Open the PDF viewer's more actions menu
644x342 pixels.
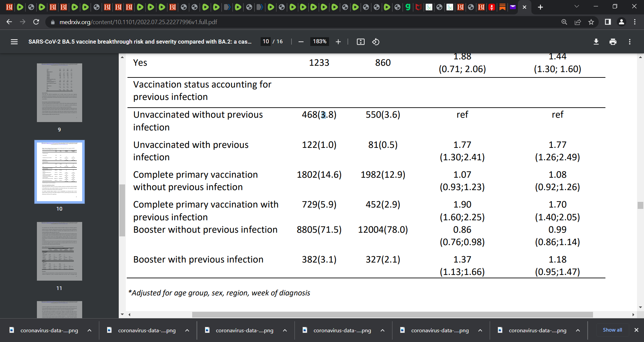pyautogui.click(x=629, y=42)
